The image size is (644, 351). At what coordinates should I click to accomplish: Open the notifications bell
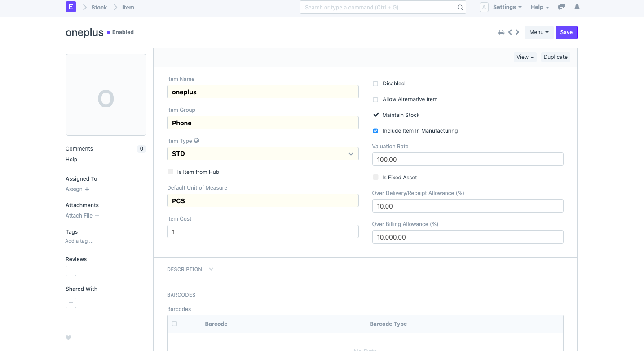coord(577,7)
